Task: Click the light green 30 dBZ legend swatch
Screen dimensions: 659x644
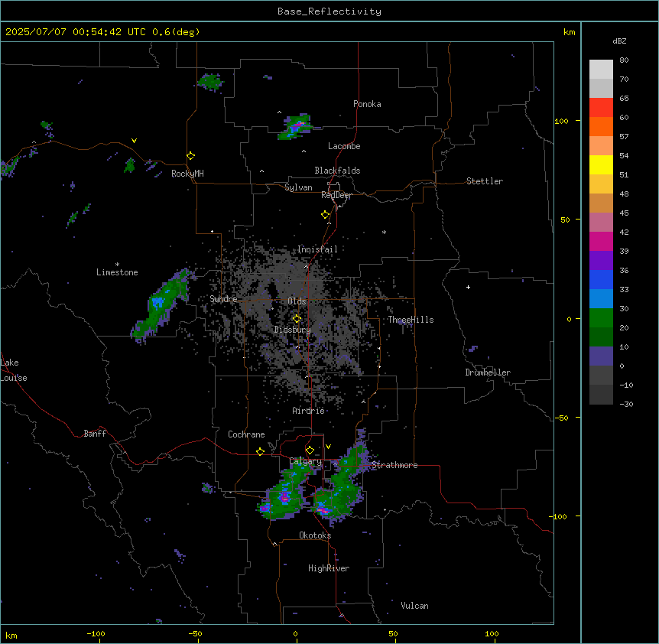Action: [601, 318]
